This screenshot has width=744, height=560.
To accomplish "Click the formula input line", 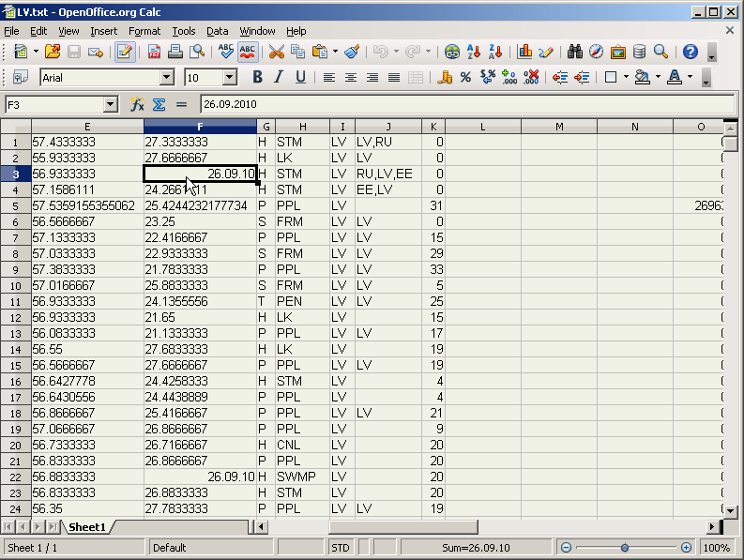I will [x=467, y=104].
